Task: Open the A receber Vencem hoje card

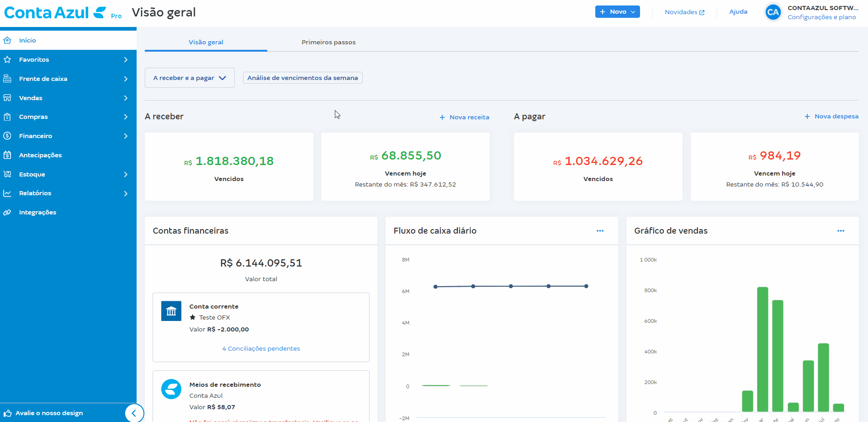Action: [x=405, y=166]
